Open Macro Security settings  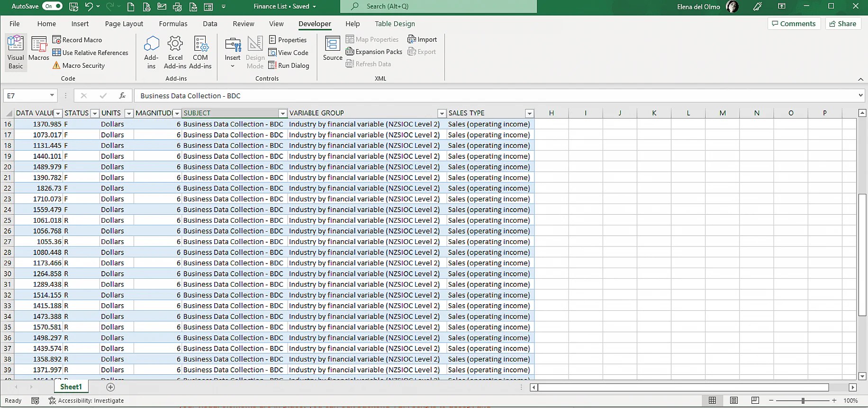(79, 65)
